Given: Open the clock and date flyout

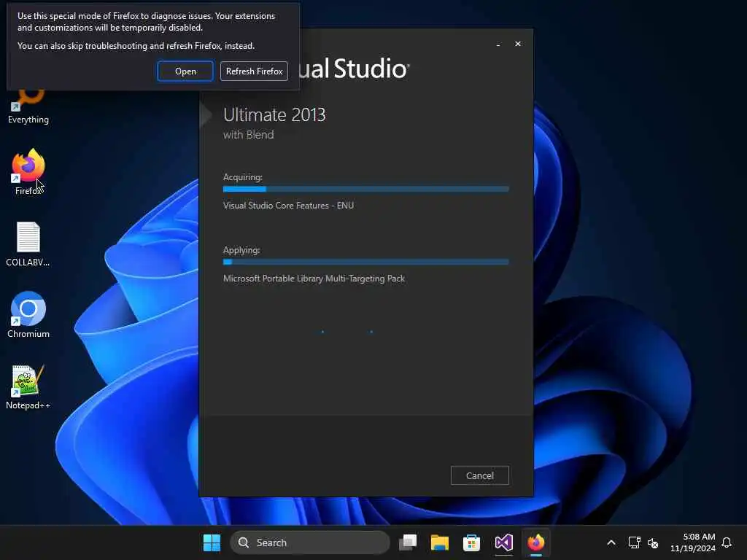Looking at the screenshot, I should coord(693,542).
